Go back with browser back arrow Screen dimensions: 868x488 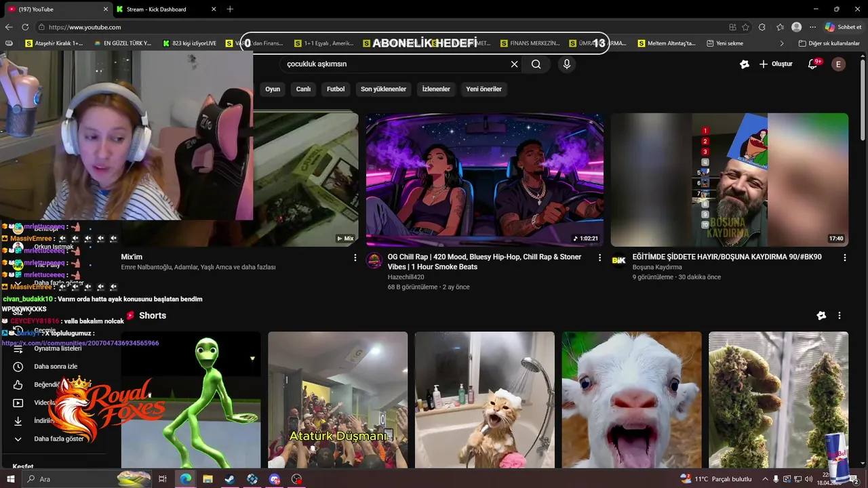pyautogui.click(x=9, y=27)
